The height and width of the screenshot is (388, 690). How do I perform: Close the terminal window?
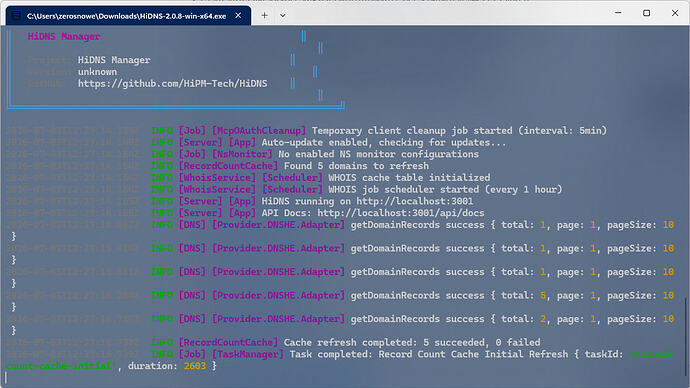pos(675,13)
